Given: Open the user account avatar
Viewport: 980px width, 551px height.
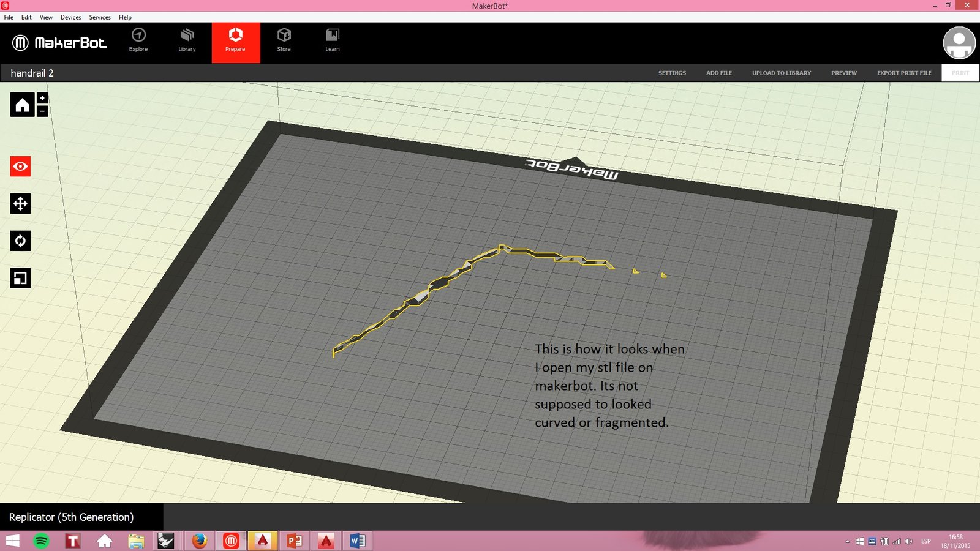Looking at the screenshot, I should click(x=959, y=42).
